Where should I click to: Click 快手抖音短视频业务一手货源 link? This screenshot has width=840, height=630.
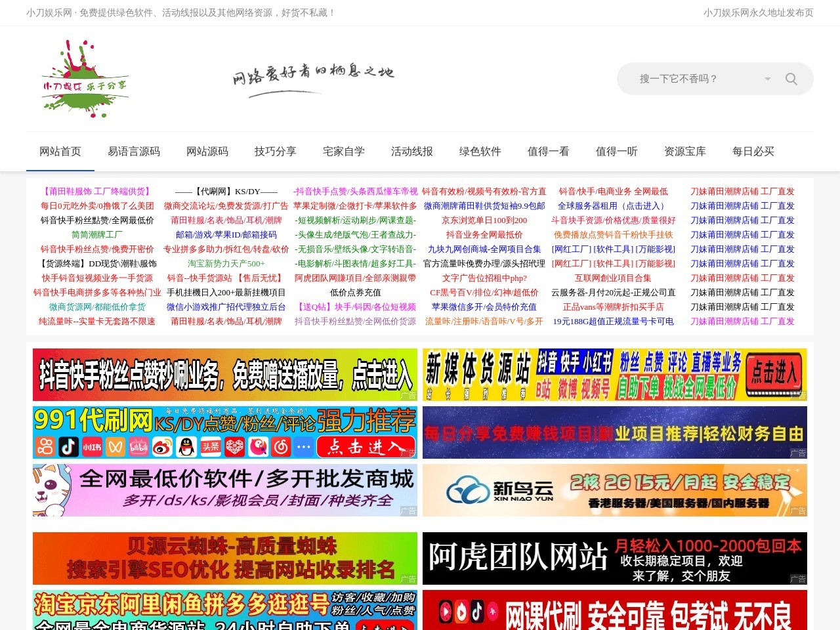point(97,278)
